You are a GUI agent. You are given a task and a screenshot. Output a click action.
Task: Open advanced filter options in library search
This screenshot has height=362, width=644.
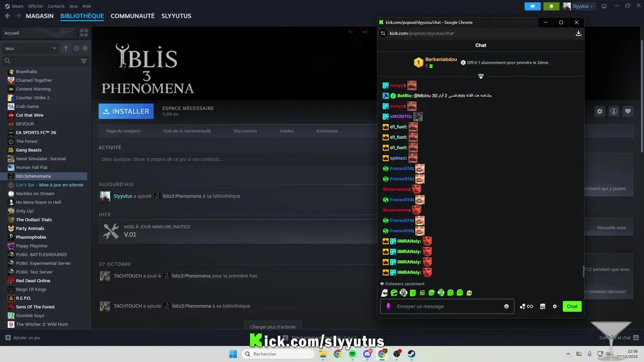pos(84,61)
